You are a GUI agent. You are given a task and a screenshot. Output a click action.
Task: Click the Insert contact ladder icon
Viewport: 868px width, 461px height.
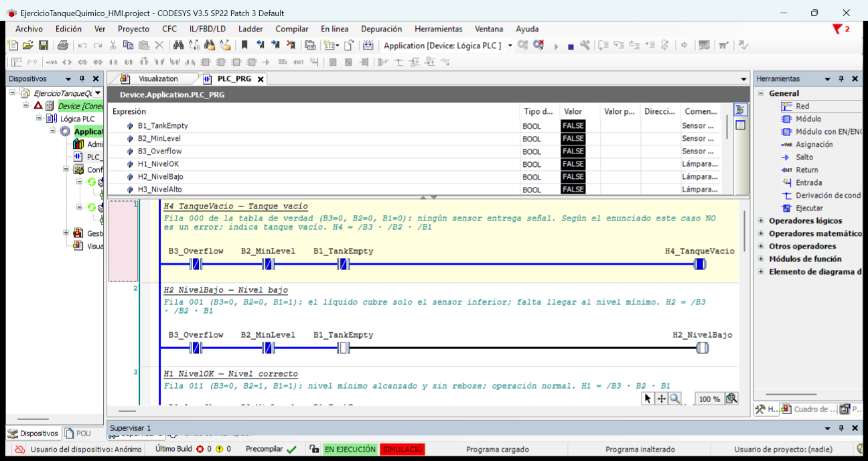point(113,62)
